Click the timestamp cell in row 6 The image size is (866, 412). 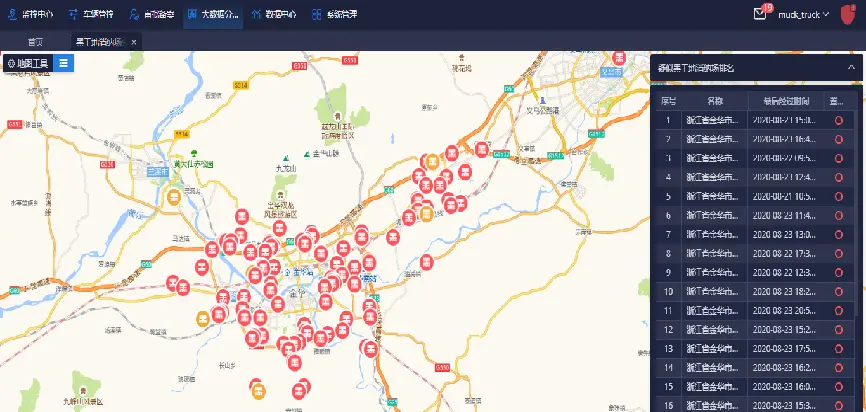(786, 216)
